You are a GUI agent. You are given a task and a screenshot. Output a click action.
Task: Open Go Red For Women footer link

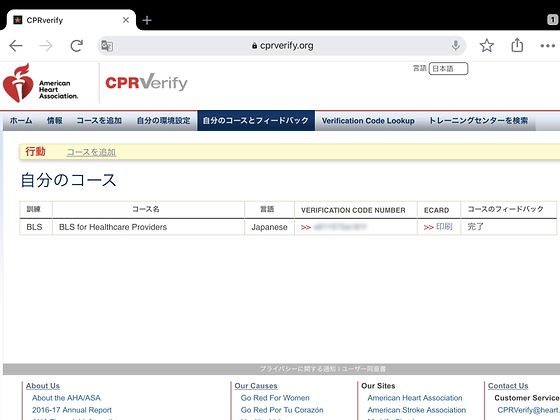point(275,398)
